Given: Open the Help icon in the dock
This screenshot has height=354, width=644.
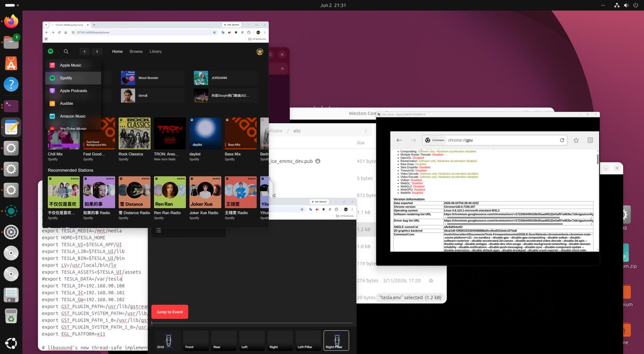Looking at the screenshot, I should tap(11, 84).
